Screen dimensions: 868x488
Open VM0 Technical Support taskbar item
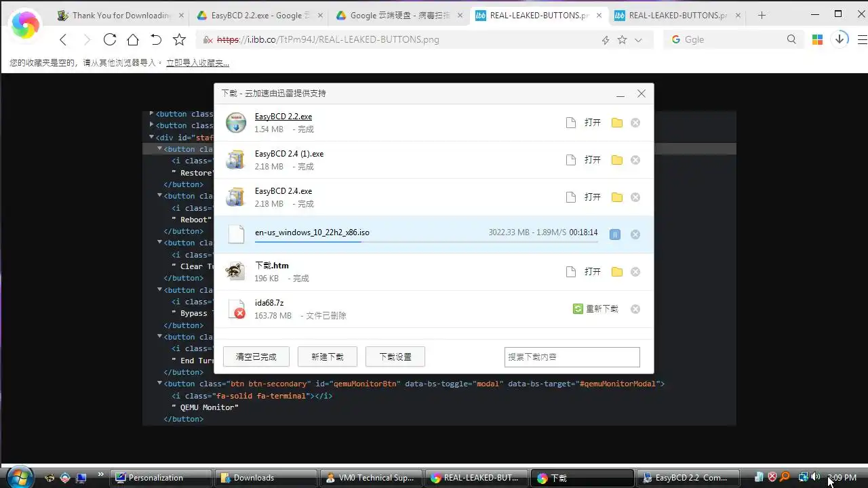(372, 478)
